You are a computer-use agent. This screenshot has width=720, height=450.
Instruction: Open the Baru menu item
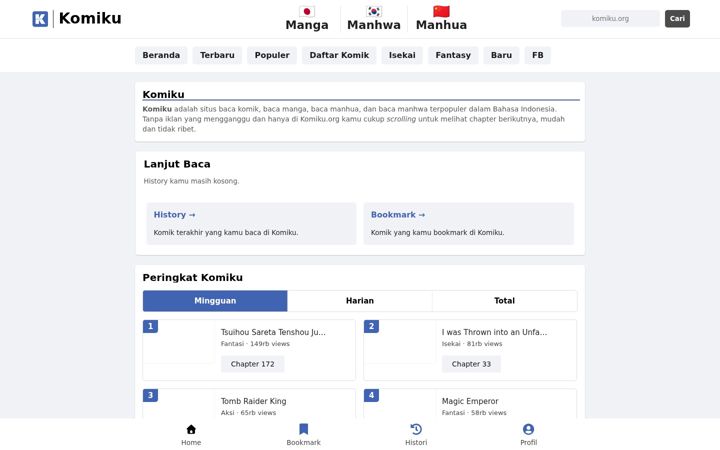coord(501,55)
